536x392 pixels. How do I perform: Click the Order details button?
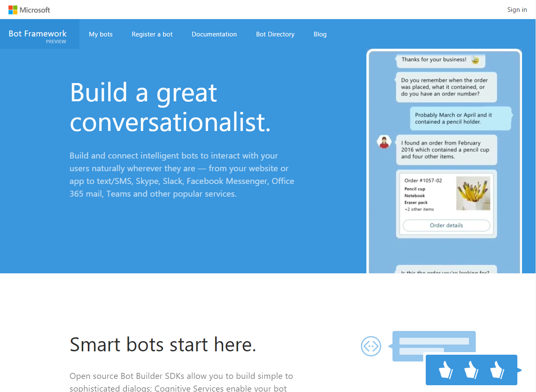pyautogui.click(x=446, y=225)
